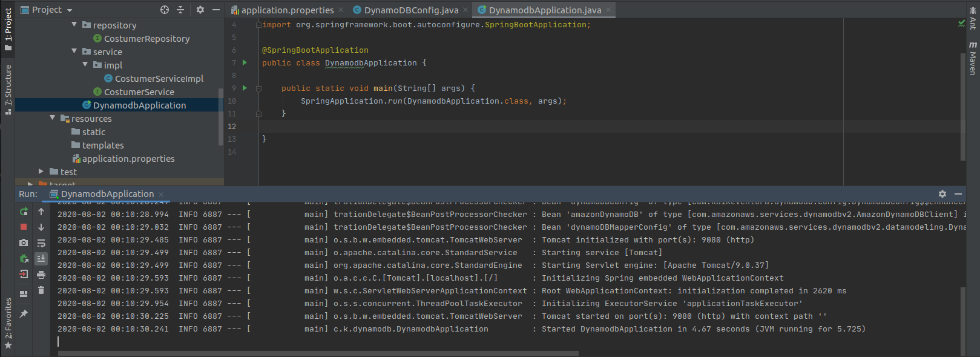Open the 1: Project tool window stripe
The height and width of the screenshot is (357, 980).
tap(8, 29)
